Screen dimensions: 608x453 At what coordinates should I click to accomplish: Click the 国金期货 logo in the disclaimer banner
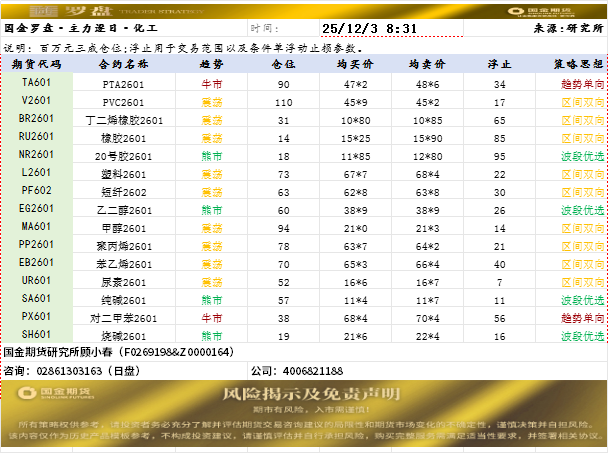point(56,393)
